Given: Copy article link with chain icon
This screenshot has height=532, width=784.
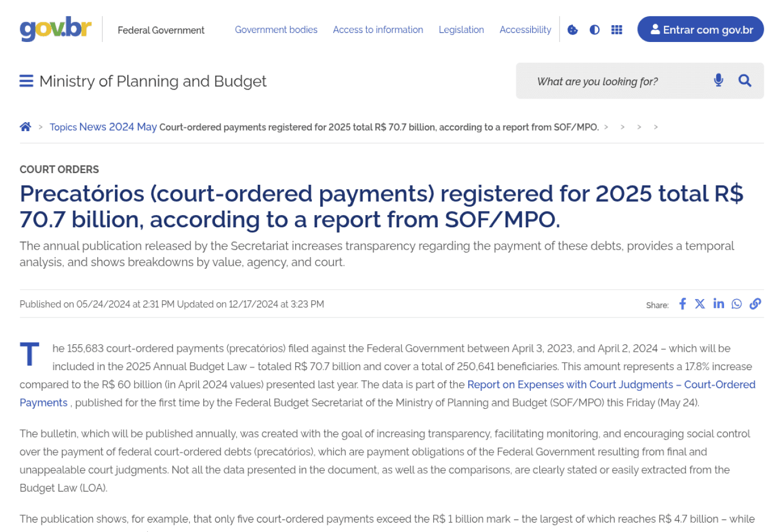Looking at the screenshot, I should (755, 304).
